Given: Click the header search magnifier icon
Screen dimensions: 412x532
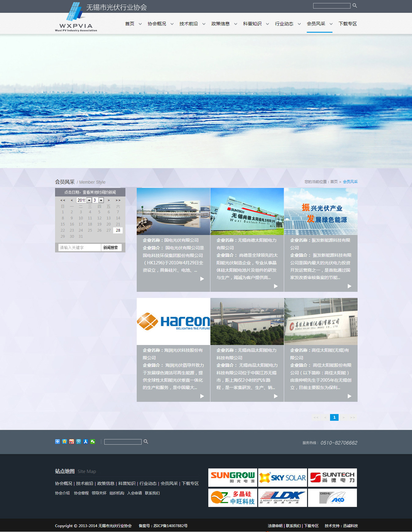Looking at the screenshot, I should [x=355, y=6].
